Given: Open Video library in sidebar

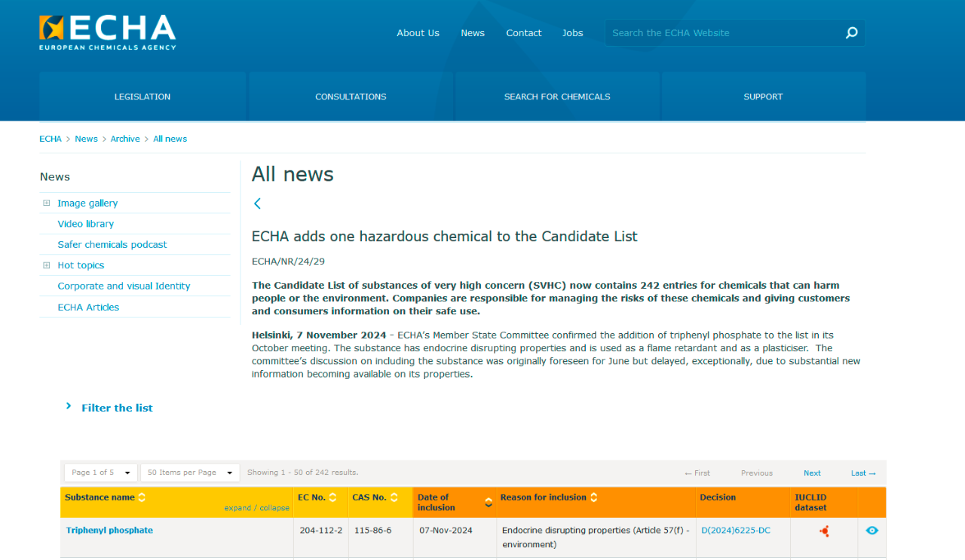Looking at the screenshot, I should (x=86, y=224).
